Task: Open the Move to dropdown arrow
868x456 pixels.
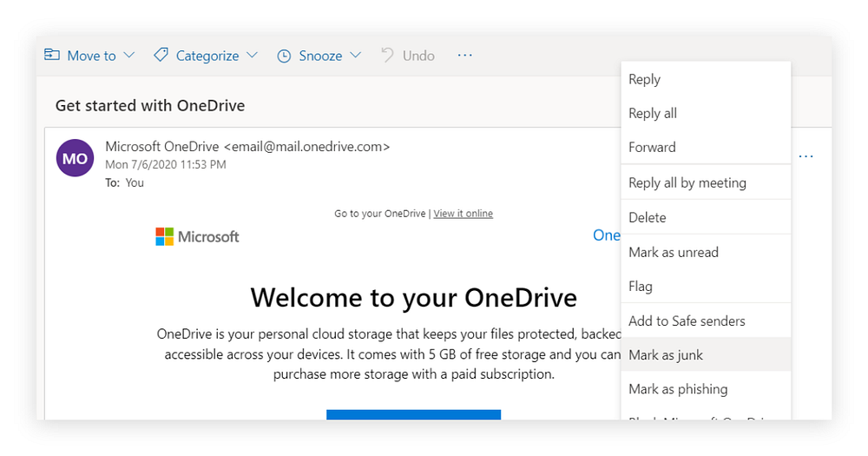Action: [x=129, y=56]
